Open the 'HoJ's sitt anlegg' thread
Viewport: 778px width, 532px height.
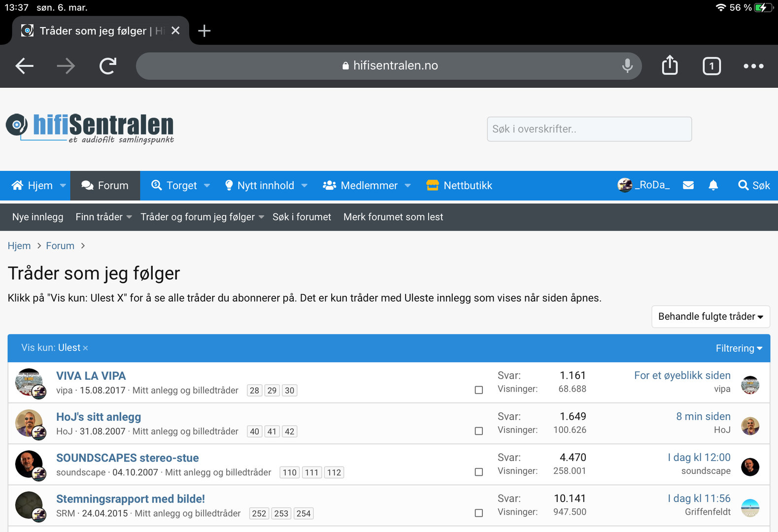coord(99,417)
